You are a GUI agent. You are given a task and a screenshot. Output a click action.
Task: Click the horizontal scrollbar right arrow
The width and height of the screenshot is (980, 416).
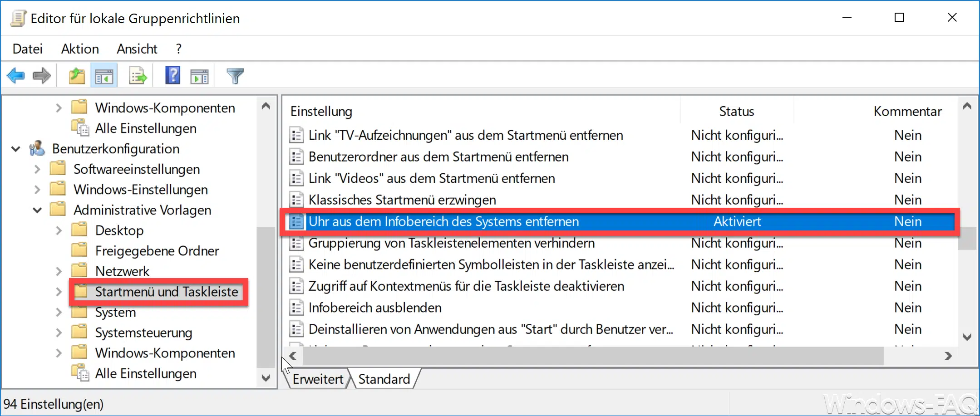click(x=948, y=356)
